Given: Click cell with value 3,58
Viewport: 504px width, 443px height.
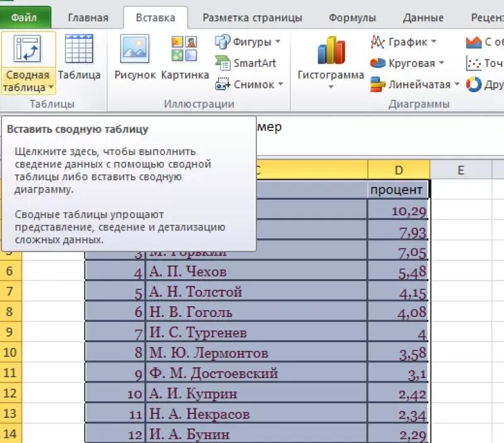Looking at the screenshot, I should coord(398,352).
